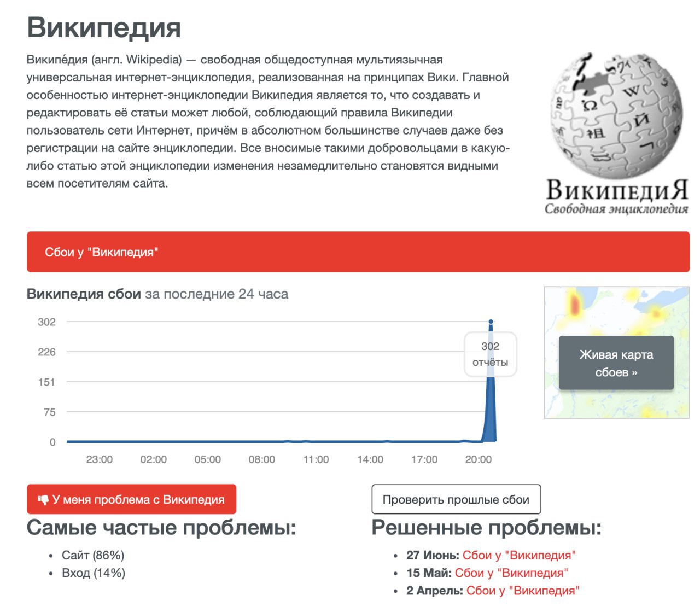The height and width of the screenshot is (607, 700).
Task: Click the "Свободная энциклопедия" logo caption
Action: [616, 209]
